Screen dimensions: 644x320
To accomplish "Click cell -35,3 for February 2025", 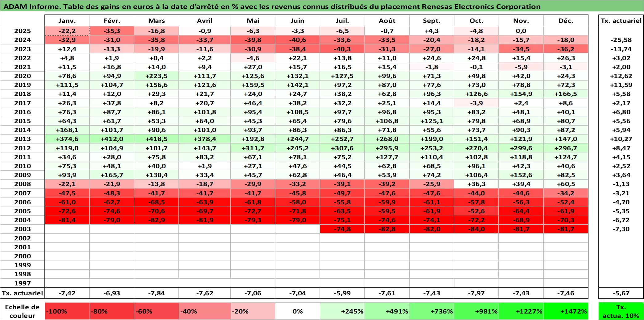I will point(112,31).
